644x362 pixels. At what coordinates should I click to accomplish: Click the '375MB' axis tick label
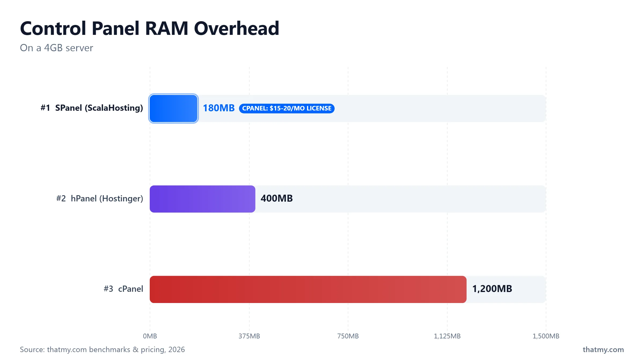pos(249,336)
